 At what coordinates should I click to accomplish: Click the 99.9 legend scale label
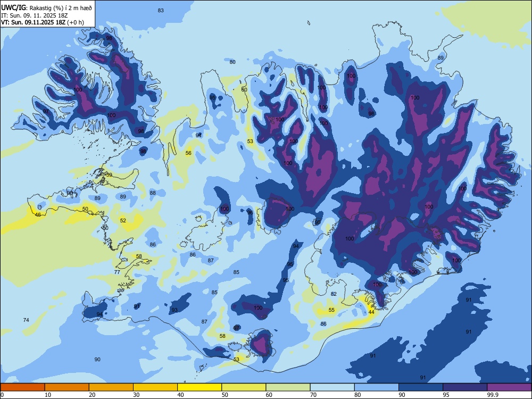coord(493,395)
